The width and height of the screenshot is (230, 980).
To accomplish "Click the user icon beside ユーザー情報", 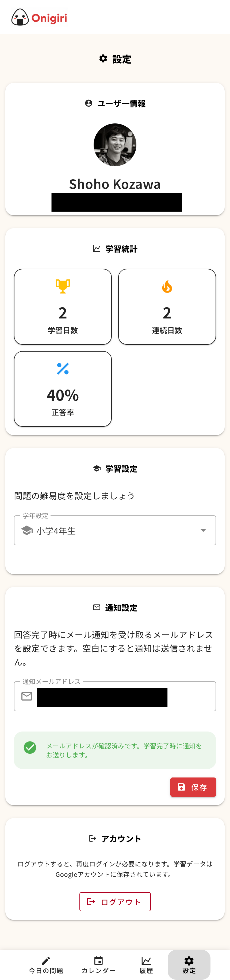I will point(89,103).
